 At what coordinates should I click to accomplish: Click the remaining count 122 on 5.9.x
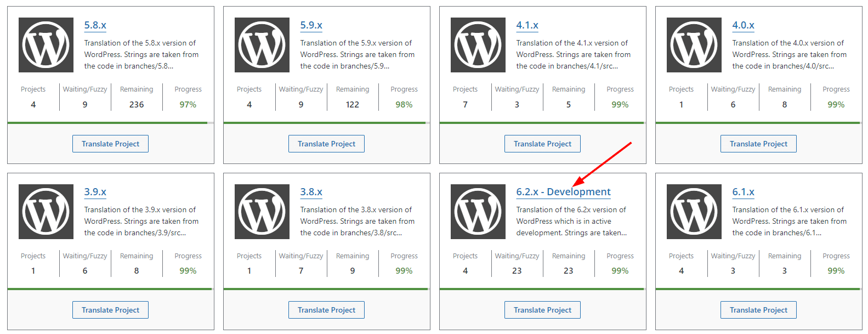click(353, 104)
